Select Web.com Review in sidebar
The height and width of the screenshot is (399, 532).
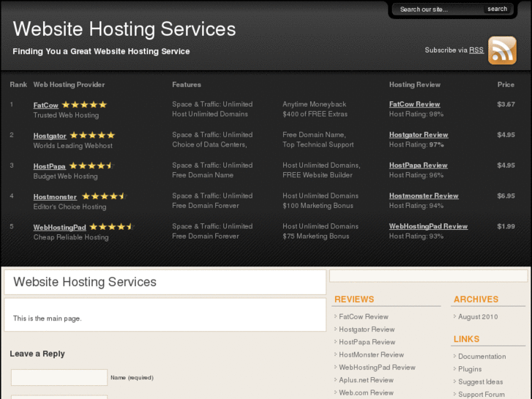tap(367, 393)
